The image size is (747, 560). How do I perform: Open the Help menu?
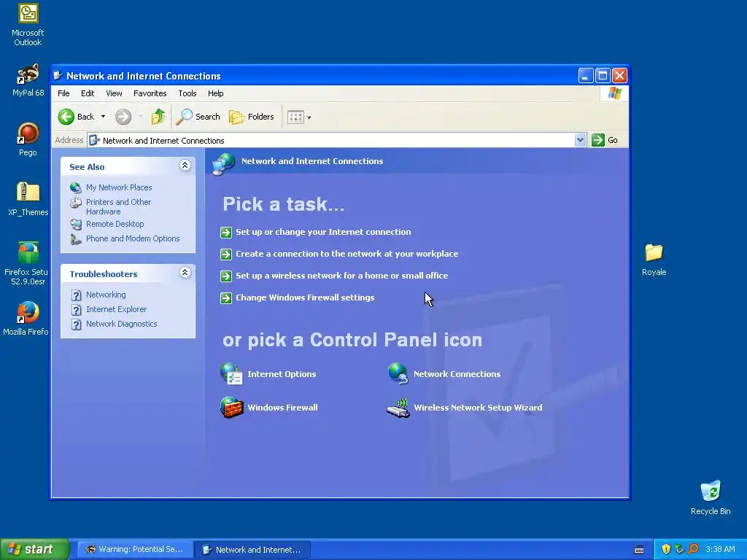[x=215, y=93]
